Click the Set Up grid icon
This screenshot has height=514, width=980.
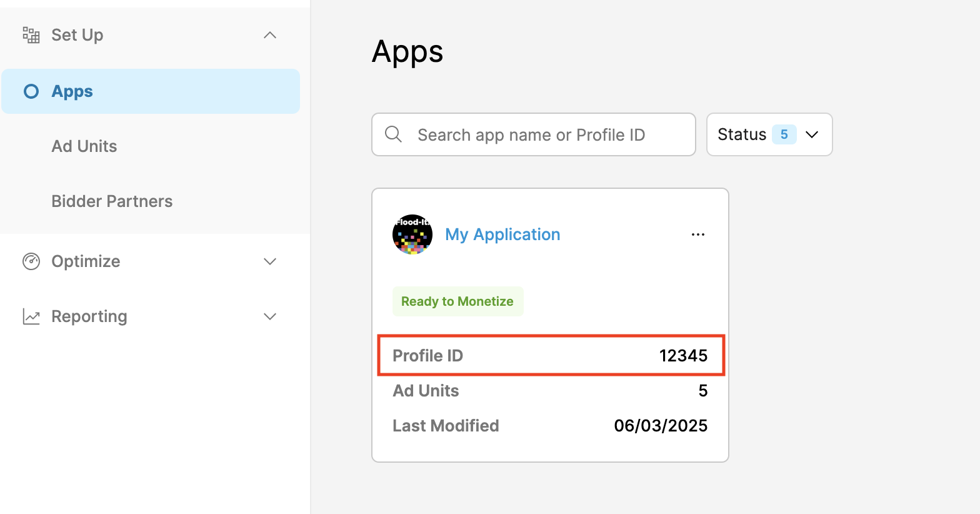tap(31, 35)
